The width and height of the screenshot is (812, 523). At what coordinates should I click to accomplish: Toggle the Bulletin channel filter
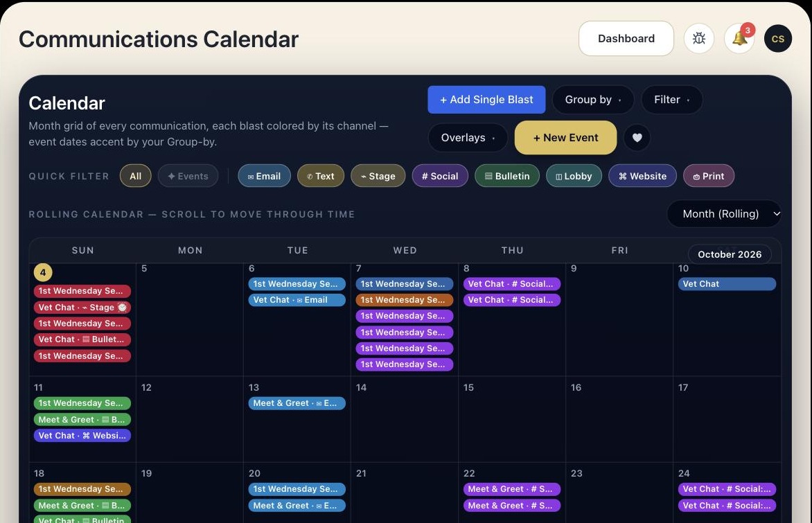(x=507, y=176)
